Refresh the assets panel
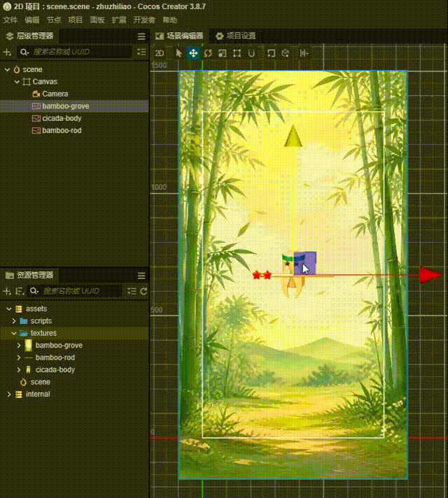This screenshot has width=448, height=498. tap(143, 291)
